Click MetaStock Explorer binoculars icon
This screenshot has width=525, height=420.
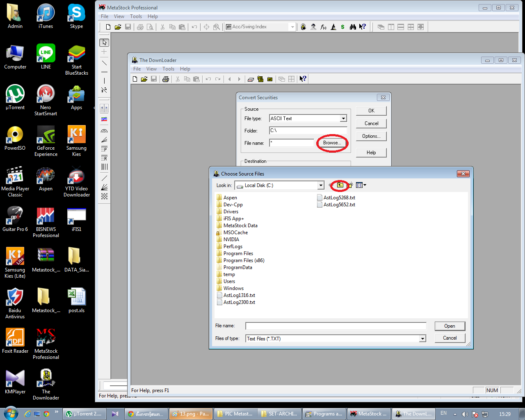(x=353, y=27)
